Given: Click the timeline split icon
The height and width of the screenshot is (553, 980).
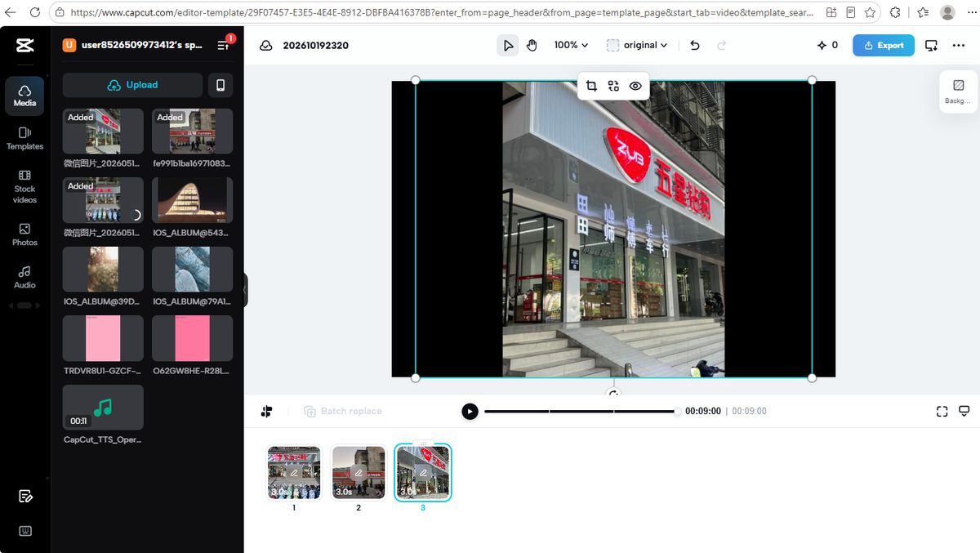Looking at the screenshot, I should pyautogui.click(x=266, y=411).
